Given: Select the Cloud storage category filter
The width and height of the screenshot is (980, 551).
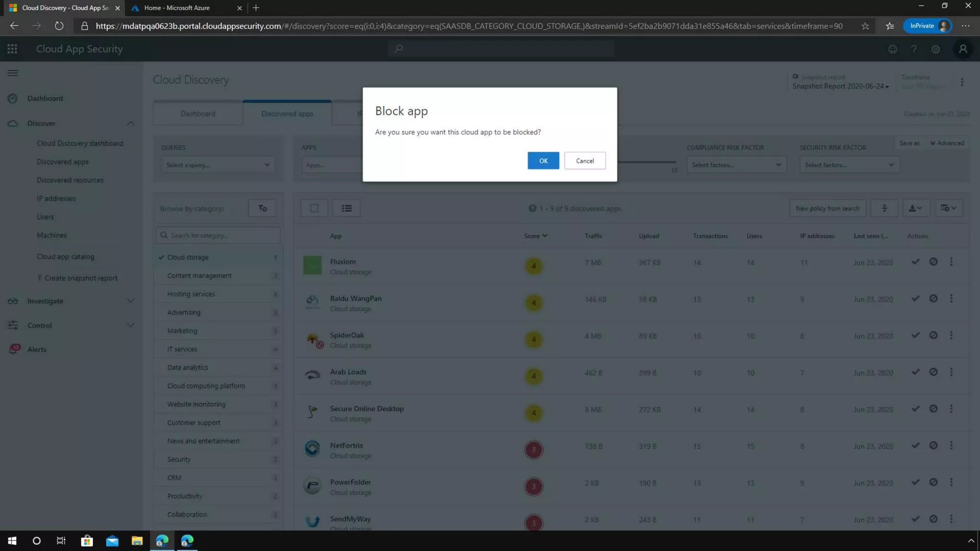Looking at the screenshot, I should click(188, 257).
